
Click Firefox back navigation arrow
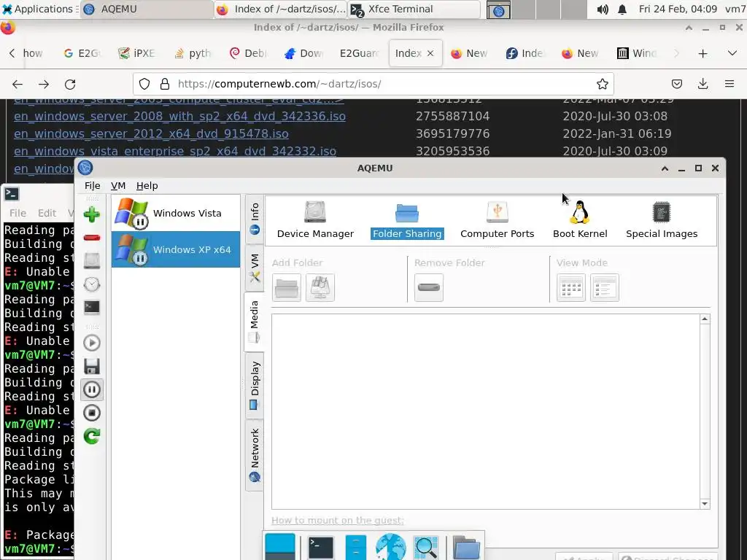[x=18, y=85]
